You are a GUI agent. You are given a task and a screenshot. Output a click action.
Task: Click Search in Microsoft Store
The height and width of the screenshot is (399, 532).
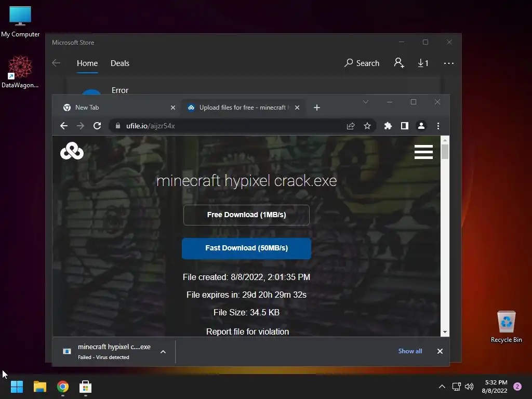[x=362, y=63]
